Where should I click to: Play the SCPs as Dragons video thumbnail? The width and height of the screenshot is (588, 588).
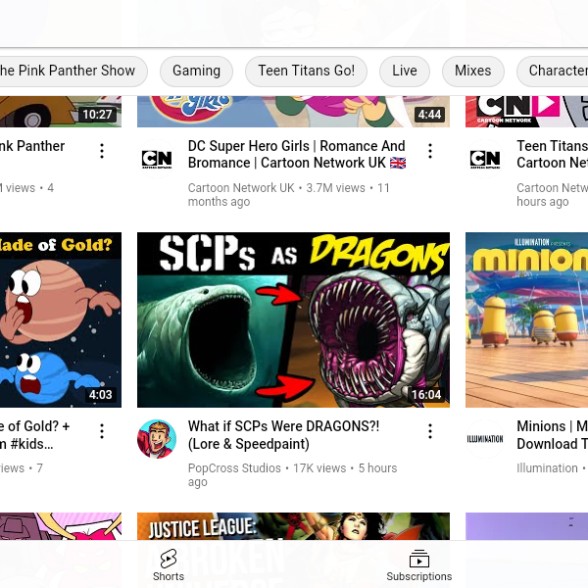click(293, 320)
